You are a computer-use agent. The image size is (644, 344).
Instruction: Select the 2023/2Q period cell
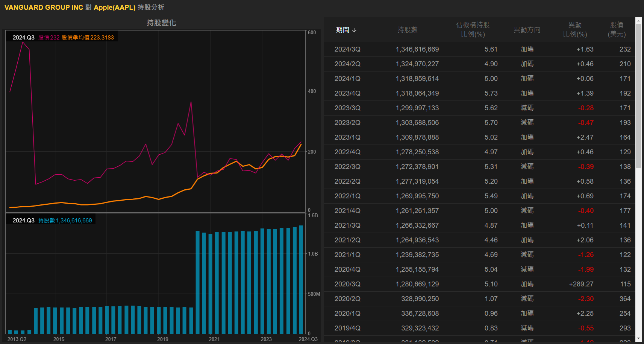click(347, 123)
